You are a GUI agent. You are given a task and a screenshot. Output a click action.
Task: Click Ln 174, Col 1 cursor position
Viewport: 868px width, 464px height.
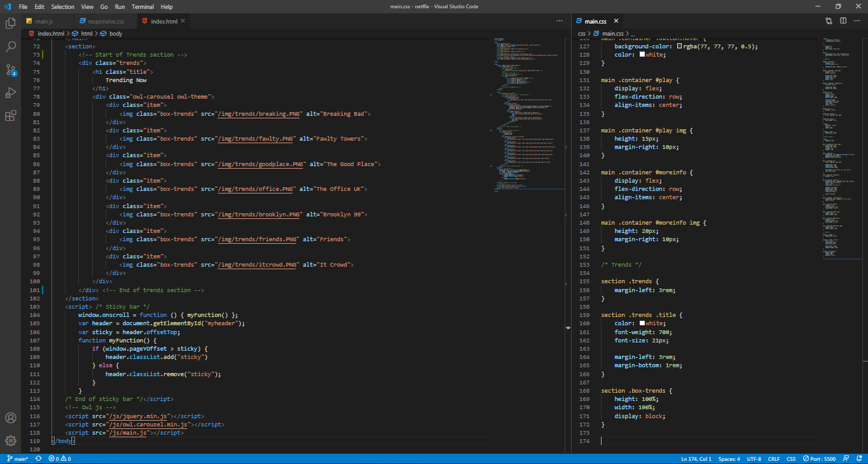pos(696,459)
